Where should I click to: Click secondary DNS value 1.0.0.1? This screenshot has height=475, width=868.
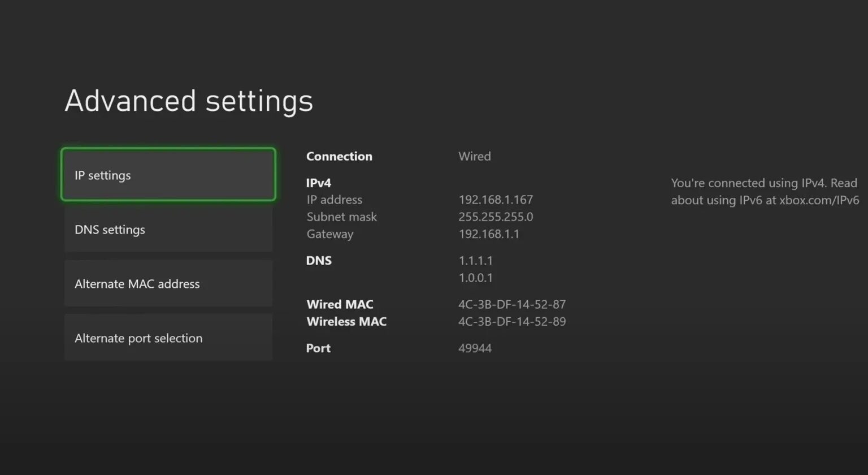point(475,278)
